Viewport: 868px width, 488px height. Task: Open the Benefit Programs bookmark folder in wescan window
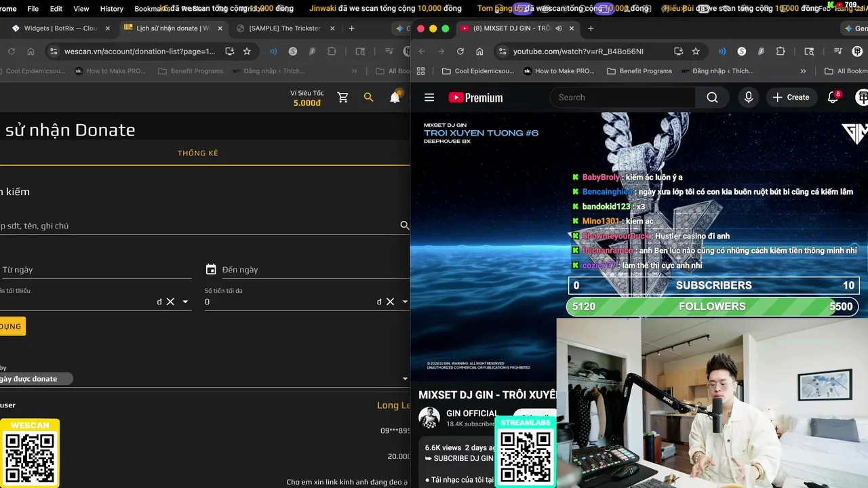tap(191, 71)
